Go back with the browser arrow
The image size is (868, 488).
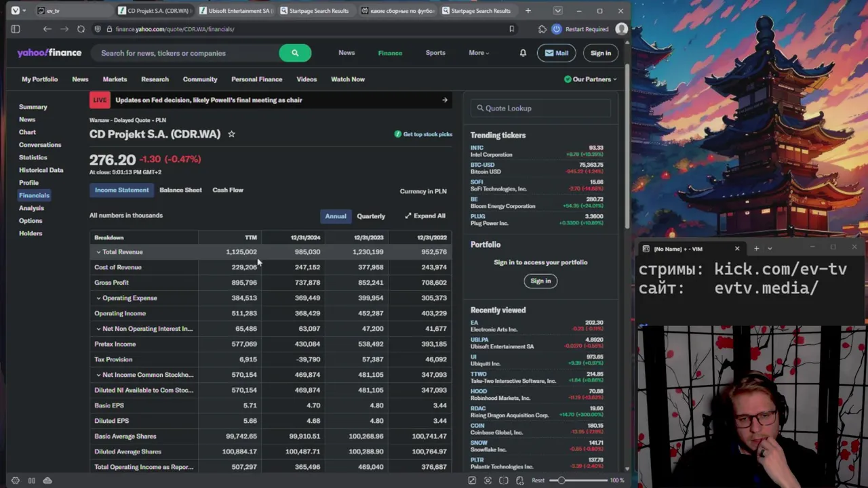tap(47, 29)
